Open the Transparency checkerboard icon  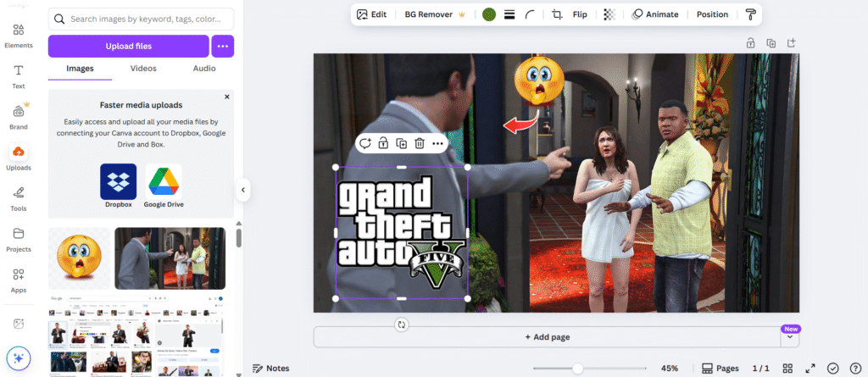point(609,14)
